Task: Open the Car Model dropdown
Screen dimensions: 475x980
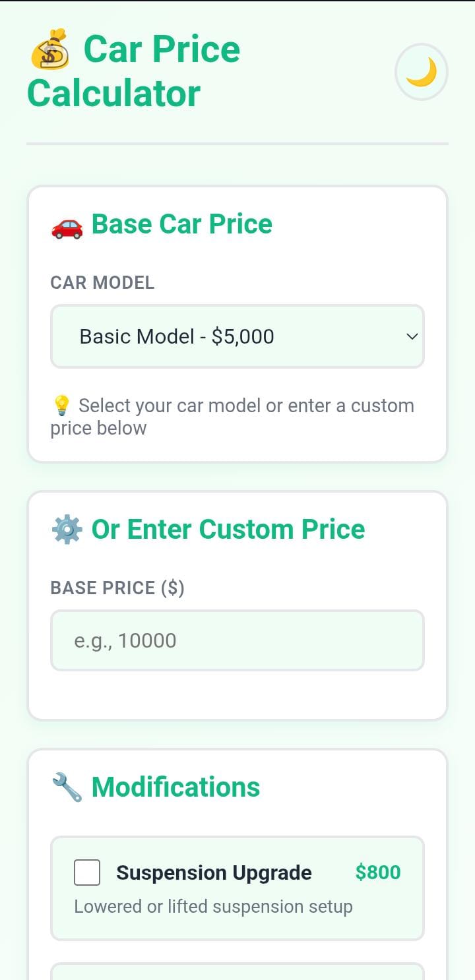Action: (237, 336)
